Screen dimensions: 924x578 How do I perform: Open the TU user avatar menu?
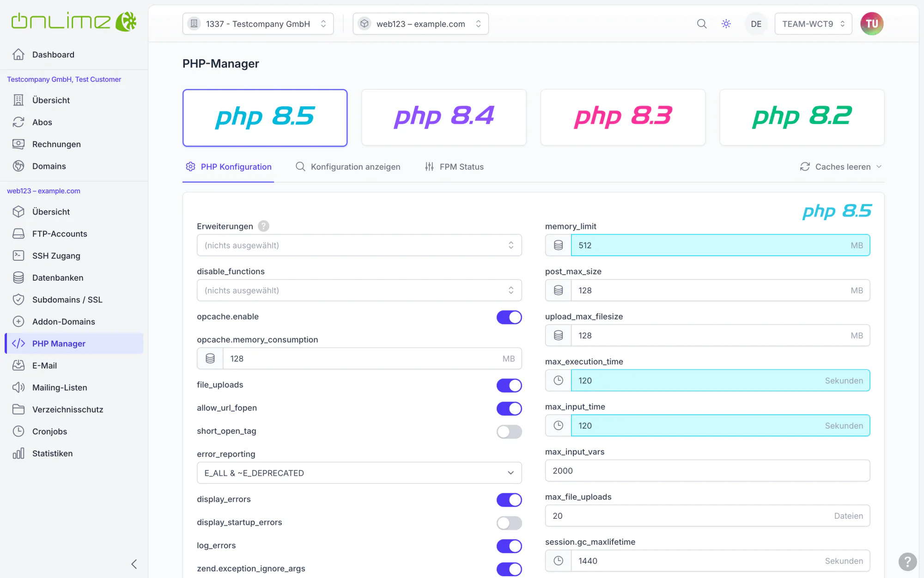point(872,24)
